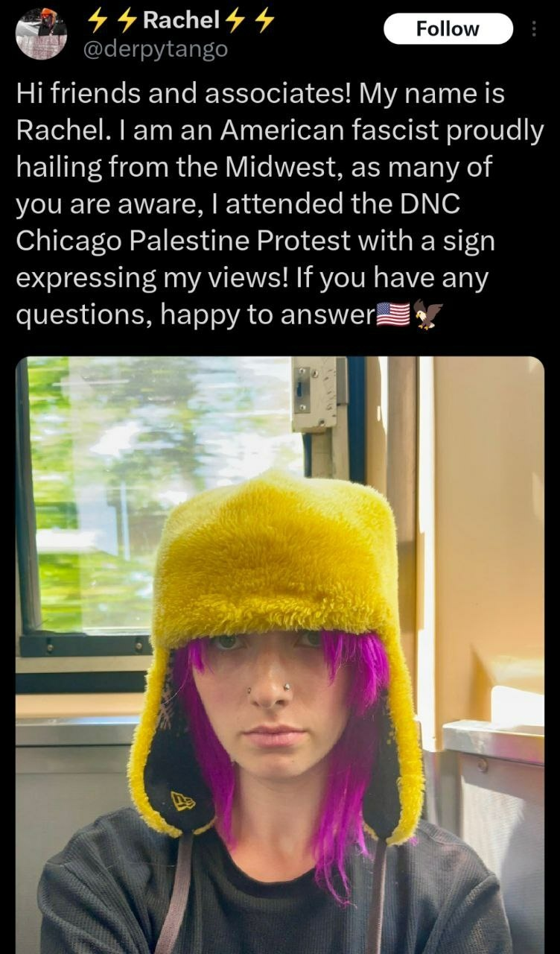
Task: Click the last lightning bolt after Rachel
Action: 265,22
